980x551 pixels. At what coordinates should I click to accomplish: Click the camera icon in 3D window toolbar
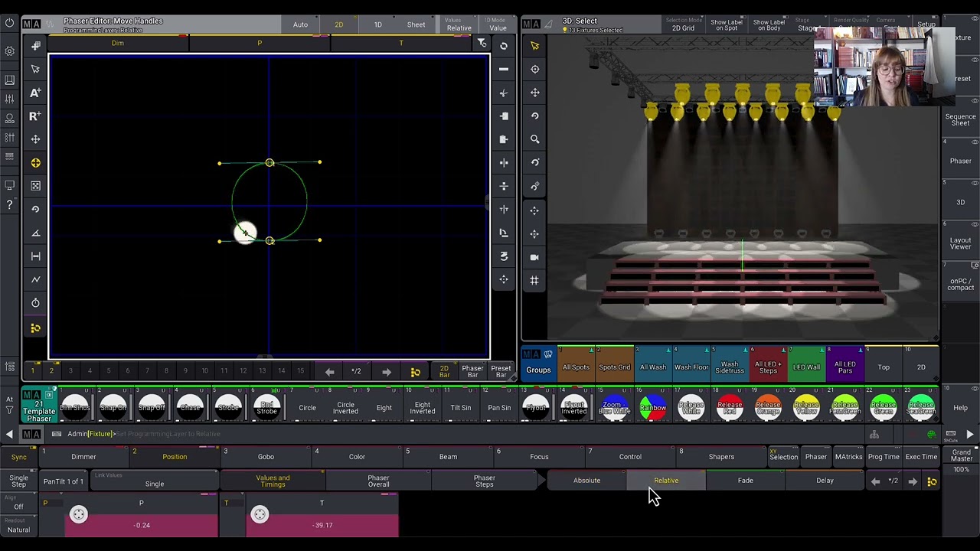click(534, 257)
